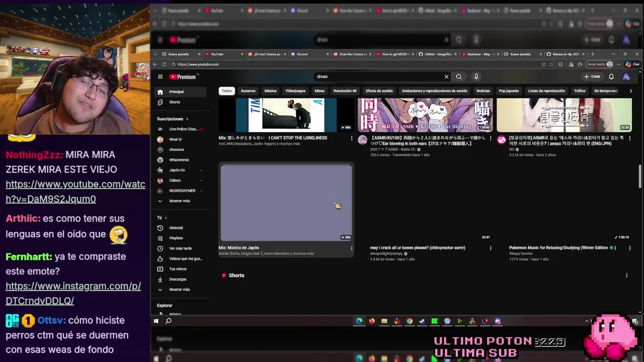Screen dimensions: 644x362
Task: Clear the search box with the X
Action: tap(446, 77)
